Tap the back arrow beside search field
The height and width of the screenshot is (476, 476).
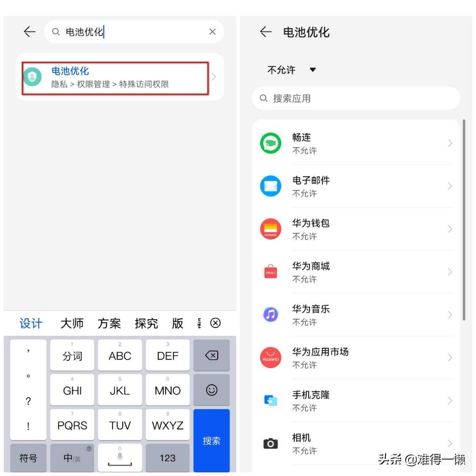[x=29, y=32]
